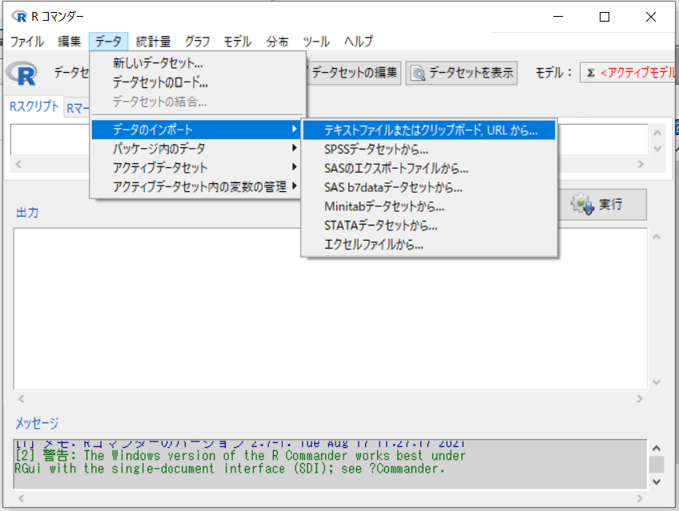
Task: Expand the アクティブデータセット submenu
Action: (x=196, y=168)
